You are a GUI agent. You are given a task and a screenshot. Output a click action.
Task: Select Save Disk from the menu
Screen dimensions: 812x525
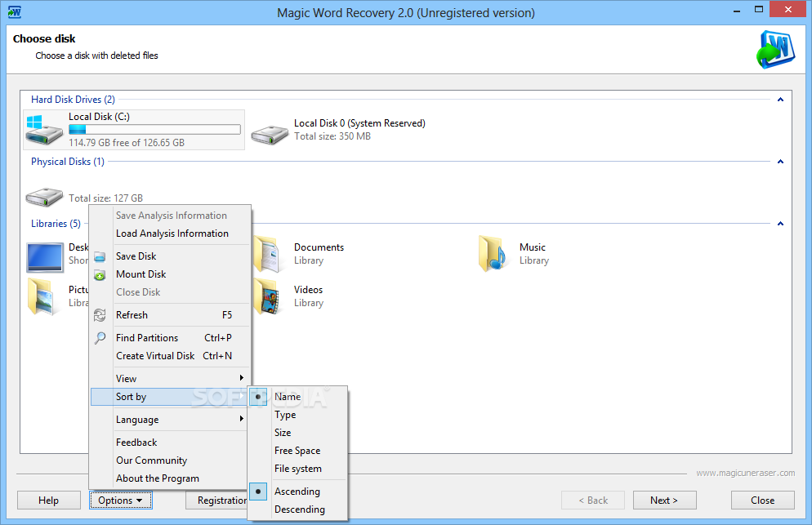pos(170,256)
